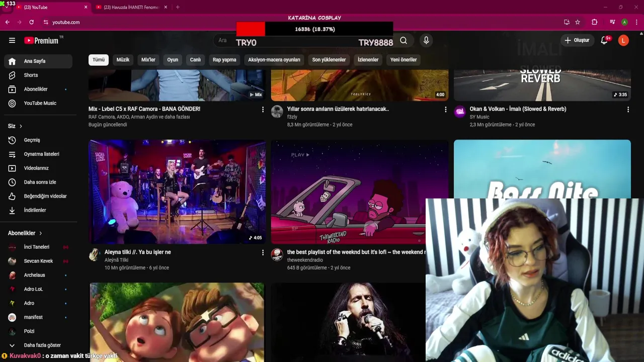This screenshot has width=644, height=362.
Task: Select the Yeni öneriler chip
Action: 404,60
